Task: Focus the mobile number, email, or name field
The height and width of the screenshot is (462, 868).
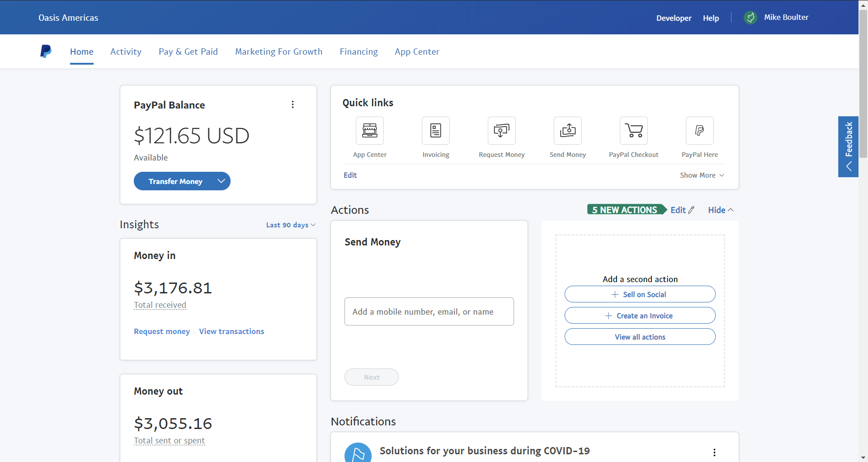Action: pos(429,311)
